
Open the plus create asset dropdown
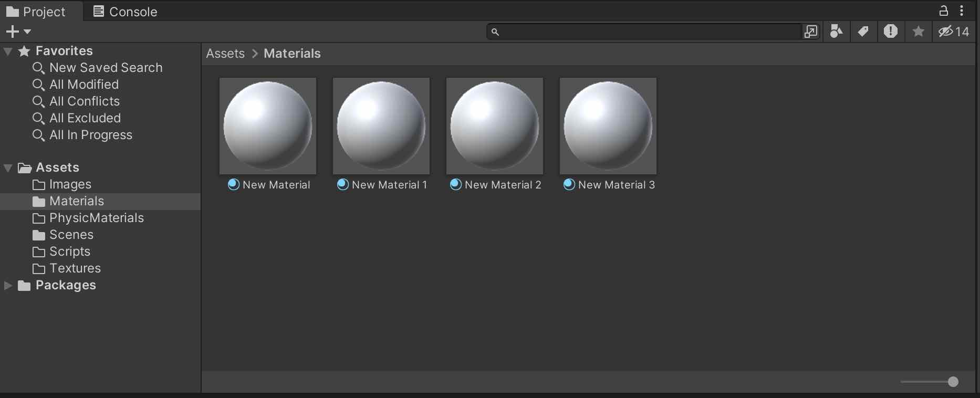point(18,32)
